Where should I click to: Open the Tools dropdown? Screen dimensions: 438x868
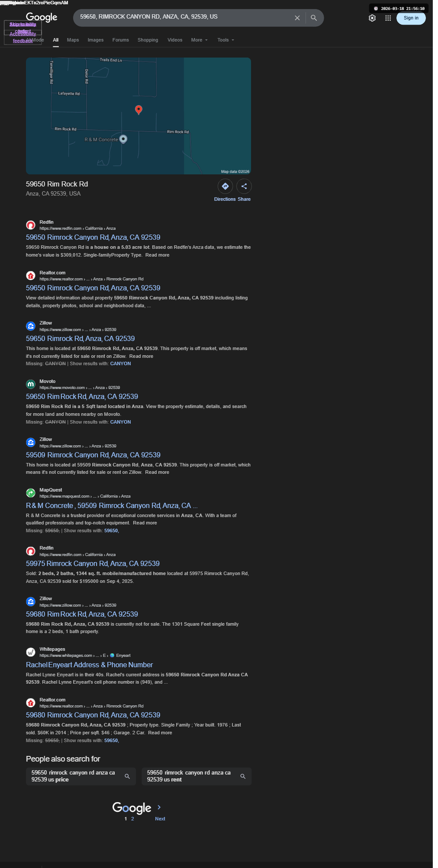[226, 40]
